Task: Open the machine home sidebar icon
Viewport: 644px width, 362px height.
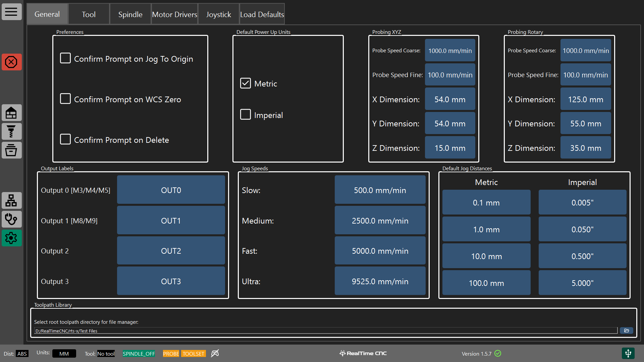Action: click(11, 113)
